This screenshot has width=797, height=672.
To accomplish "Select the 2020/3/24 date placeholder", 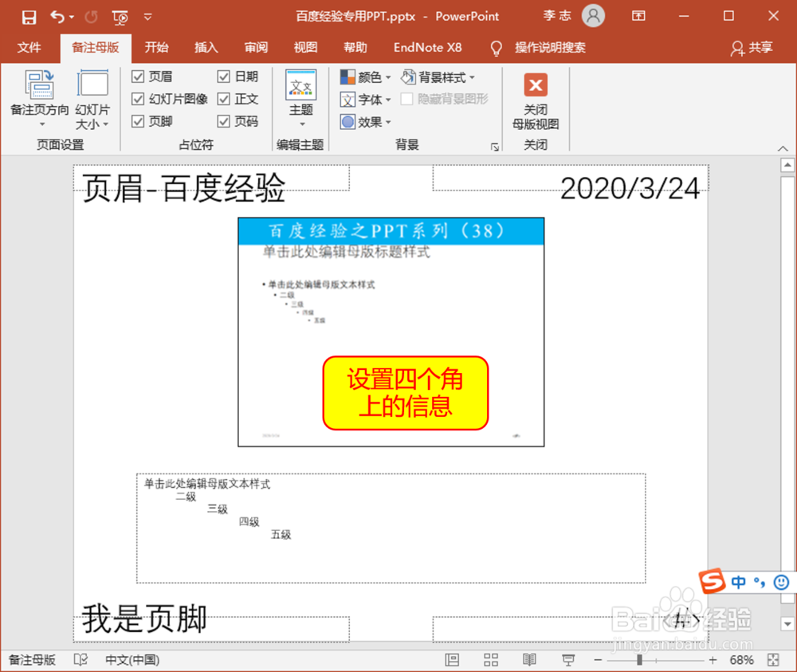I will (x=571, y=178).
